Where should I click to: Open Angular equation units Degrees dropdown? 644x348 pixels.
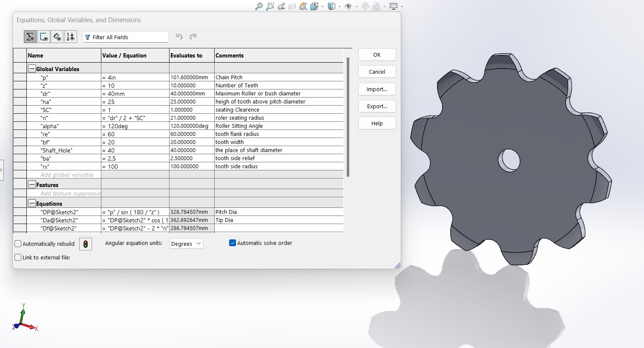coord(186,244)
